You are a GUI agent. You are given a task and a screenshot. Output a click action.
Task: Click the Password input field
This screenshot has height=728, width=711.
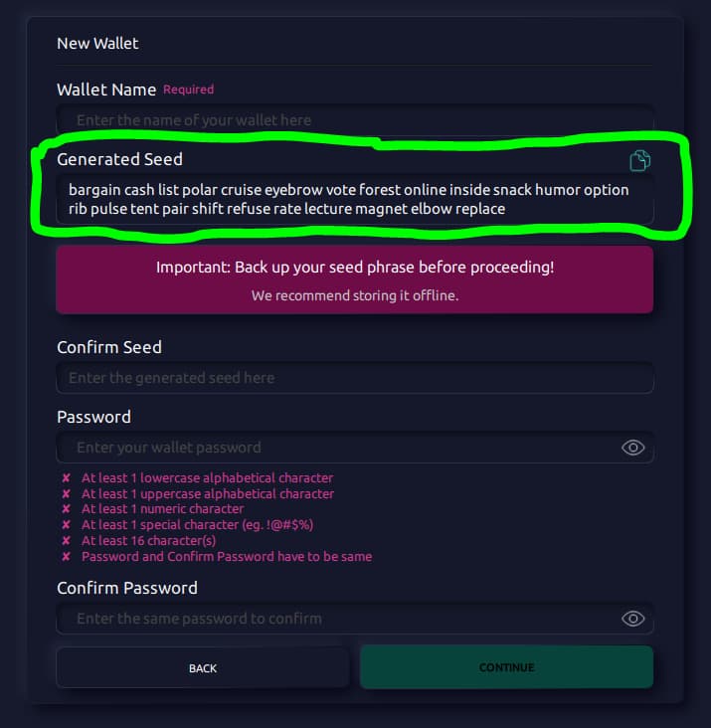(355, 448)
